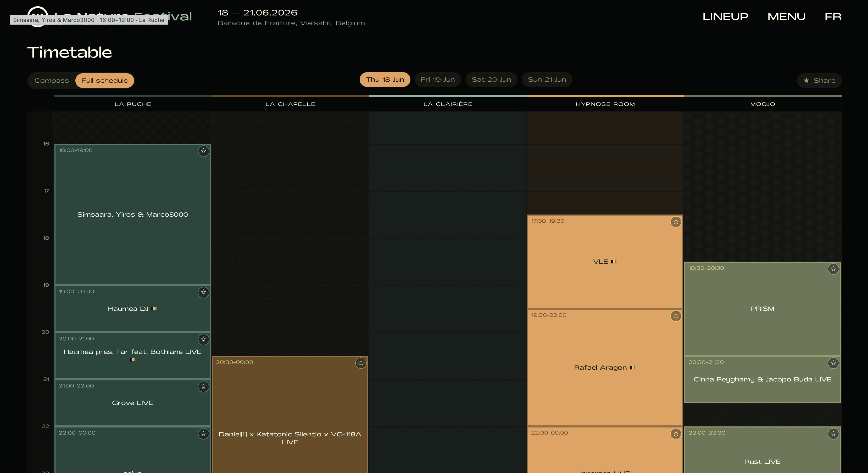
Task: Open the MENU navigation
Action: click(786, 16)
